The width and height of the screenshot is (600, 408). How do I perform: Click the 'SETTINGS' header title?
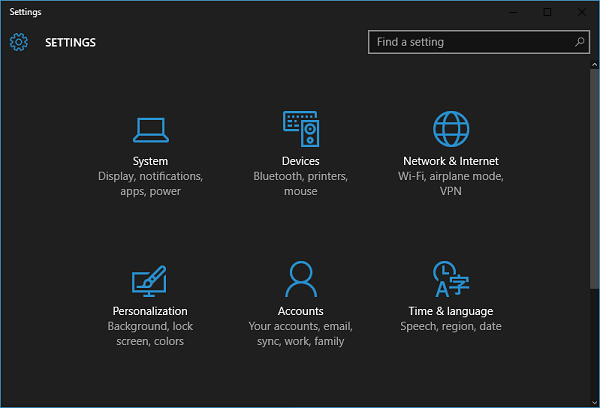tap(70, 43)
